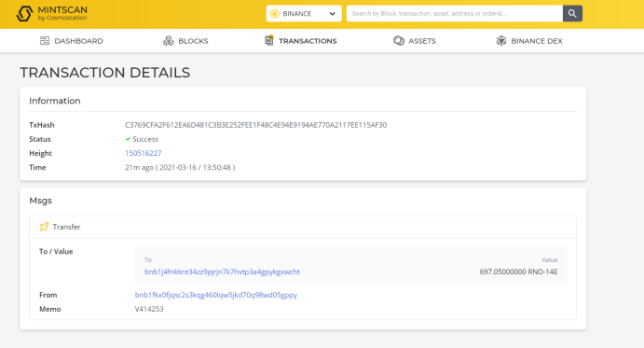
Task: Click the Binance DEX cube icon
Action: coord(501,40)
